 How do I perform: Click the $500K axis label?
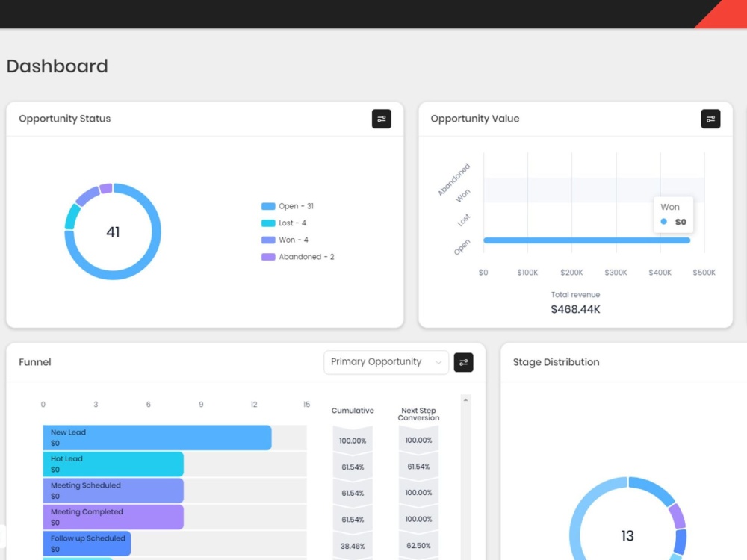[x=704, y=273]
